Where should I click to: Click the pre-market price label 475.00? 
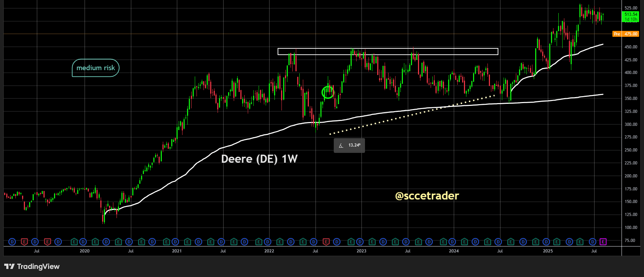(631, 34)
